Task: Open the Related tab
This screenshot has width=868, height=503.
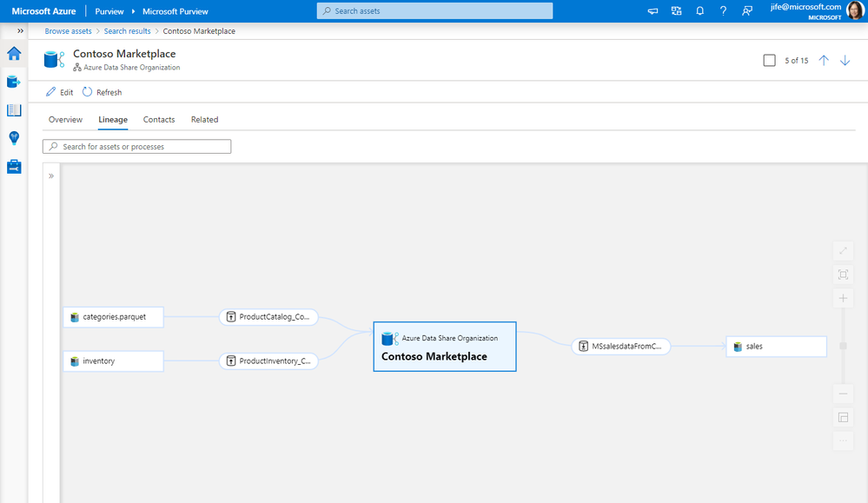Action: [205, 120]
